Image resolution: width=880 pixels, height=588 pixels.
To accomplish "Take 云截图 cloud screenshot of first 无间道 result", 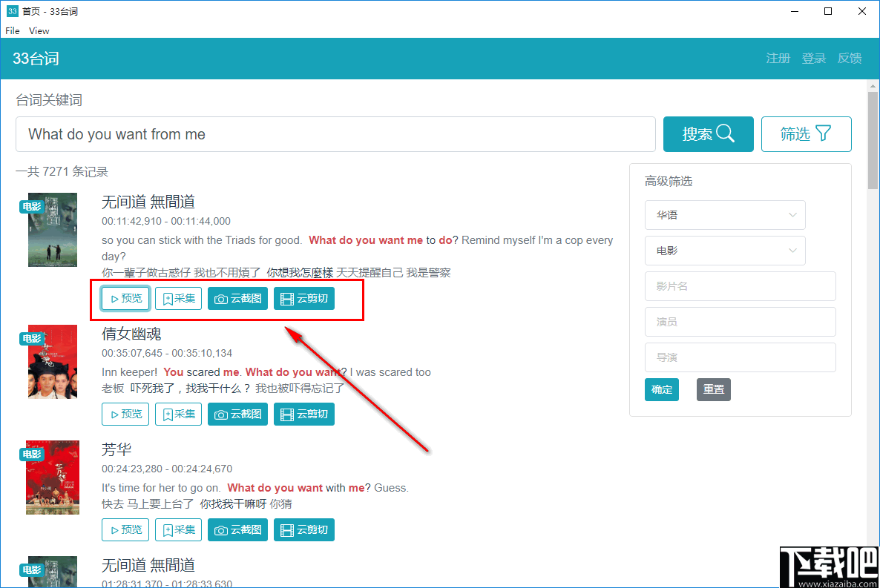I will pyautogui.click(x=238, y=299).
